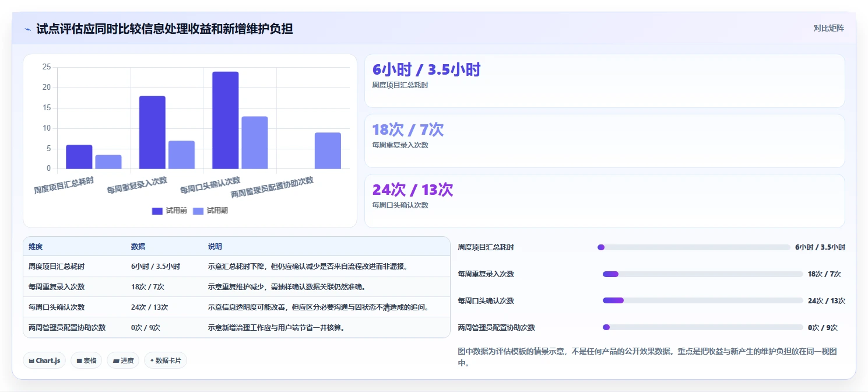Click the 维度 table column header
Screen dimensions: 868x392
coord(36,247)
